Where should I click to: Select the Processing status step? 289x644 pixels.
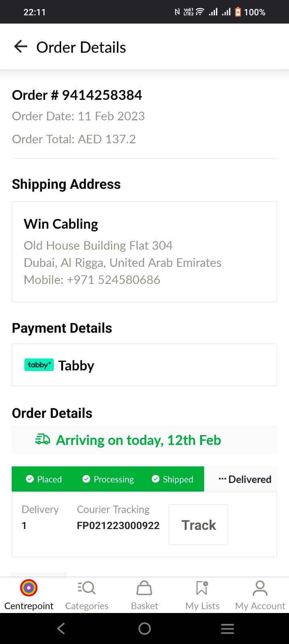coord(108,479)
